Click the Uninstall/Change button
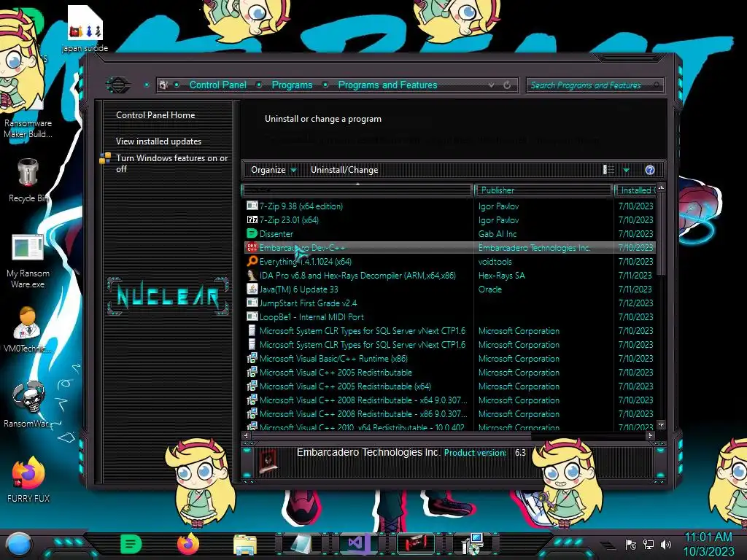 click(x=344, y=170)
